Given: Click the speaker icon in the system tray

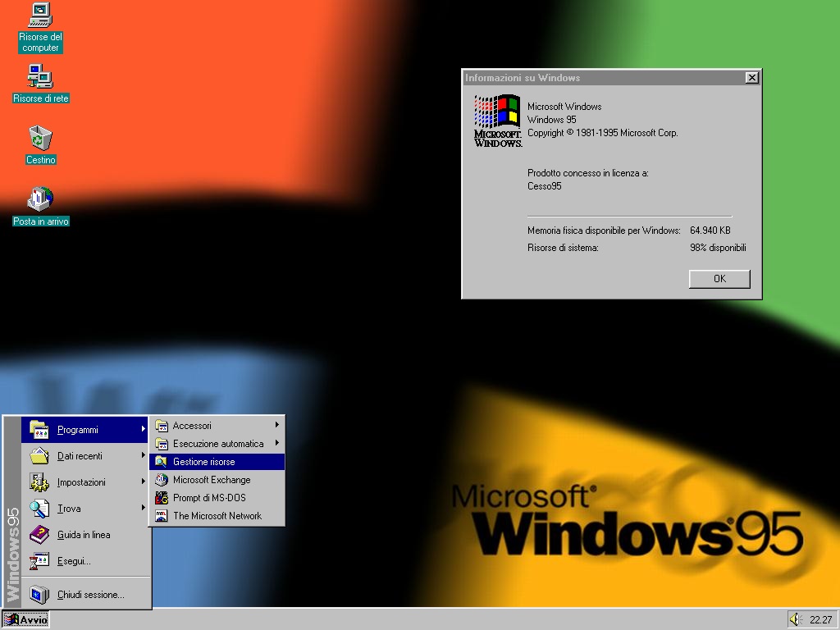Looking at the screenshot, I should tap(797, 619).
